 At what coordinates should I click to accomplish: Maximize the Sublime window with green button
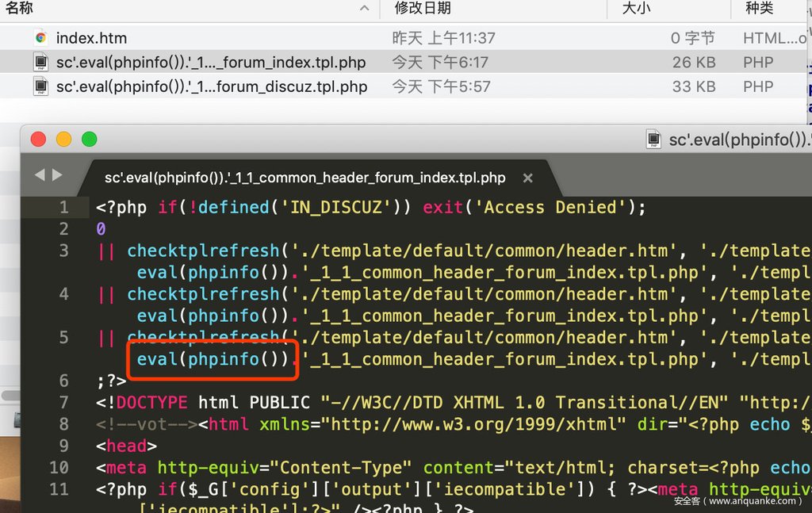click(x=89, y=140)
